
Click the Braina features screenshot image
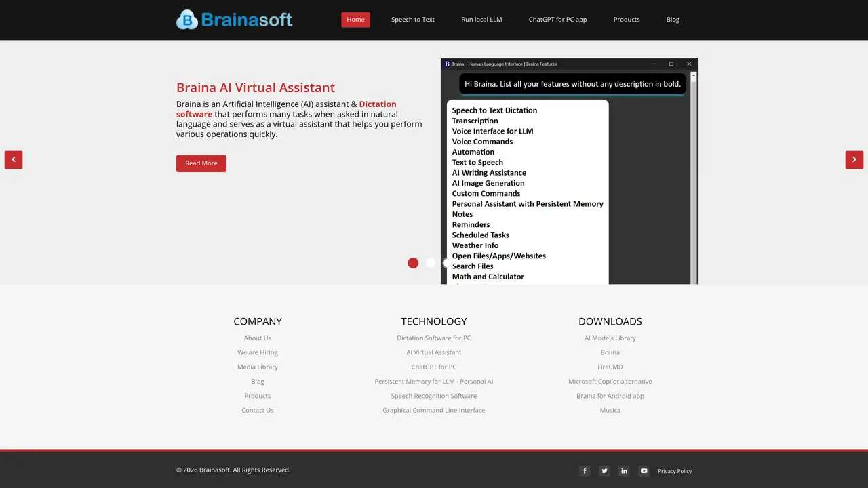point(570,171)
